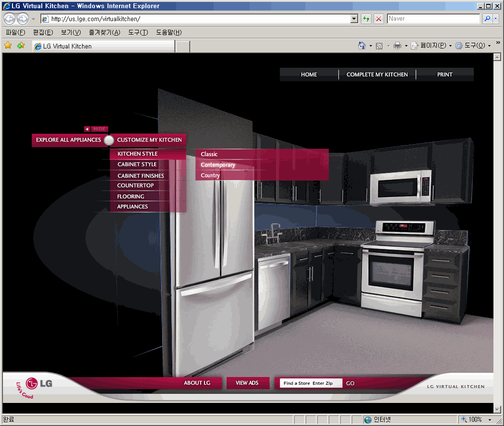
Task: Click HOME in the kitchen top navigation
Action: (x=309, y=74)
